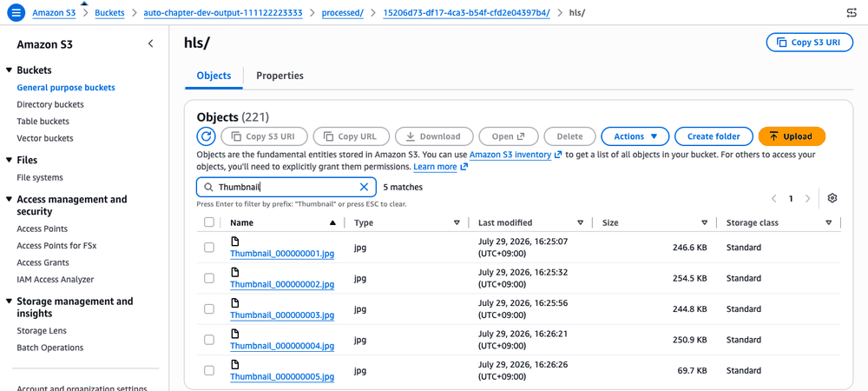
Task: Open the hamburger navigation menu
Action: click(16, 13)
